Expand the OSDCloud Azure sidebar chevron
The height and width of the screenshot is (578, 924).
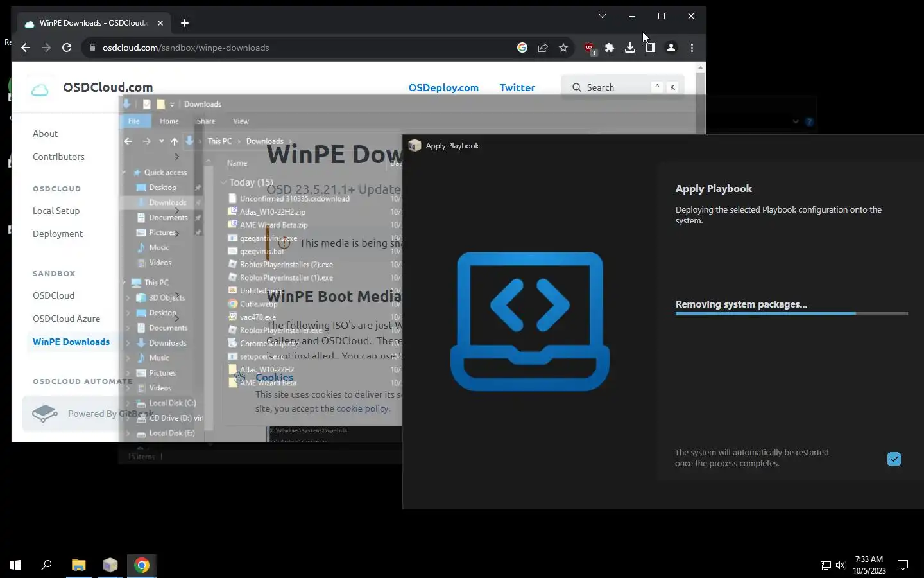coord(176,319)
